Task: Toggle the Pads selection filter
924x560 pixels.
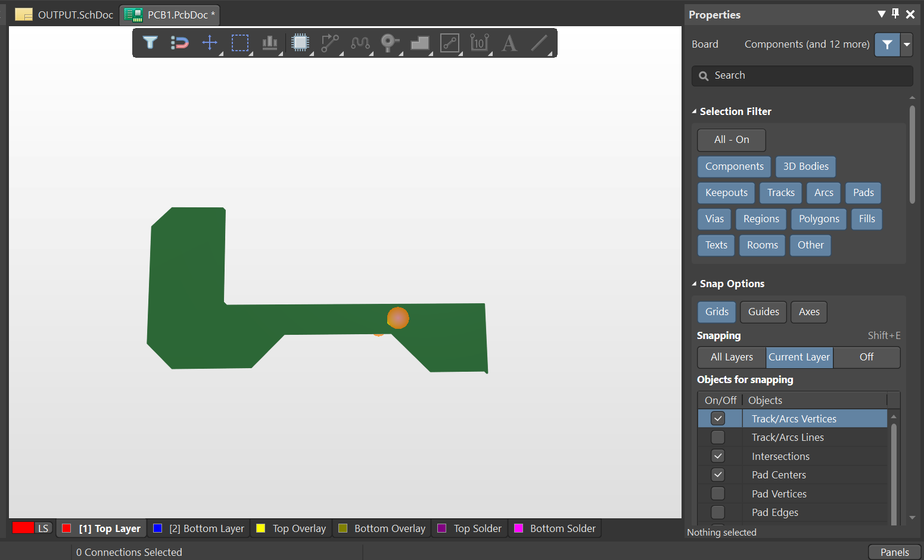Action: pos(863,193)
